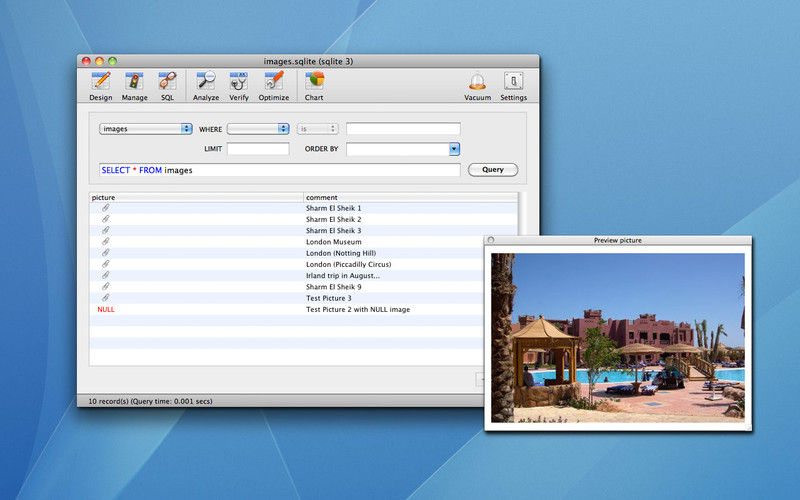Click the Preview picture window title bar
The height and width of the screenshot is (500, 800).
click(618, 240)
